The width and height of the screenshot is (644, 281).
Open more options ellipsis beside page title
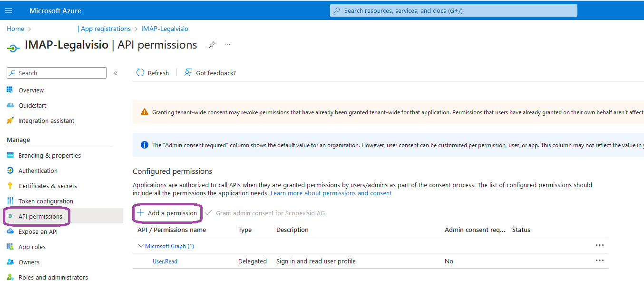tap(227, 45)
